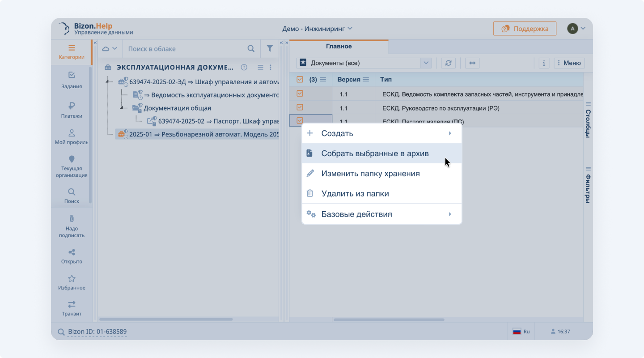Viewport: 644px width, 358px height.
Task: Click the help question mark near the header
Action: pos(244,67)
